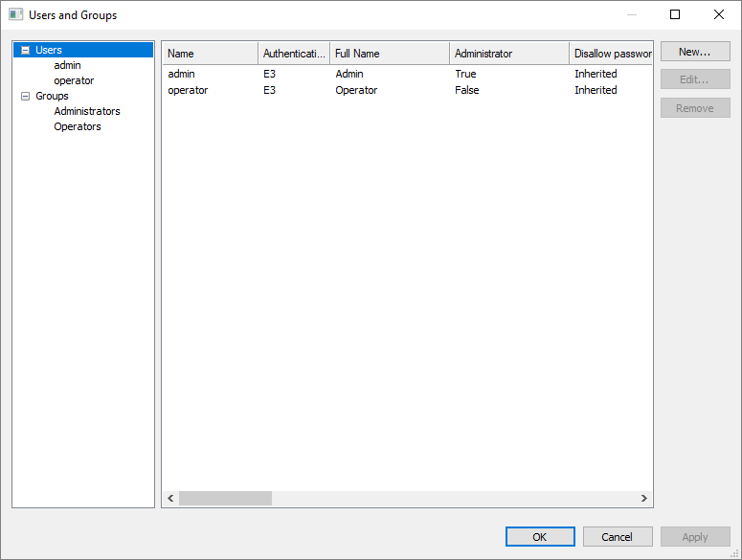
Task: Collapse the Users tree node
Action: point(25,50)
